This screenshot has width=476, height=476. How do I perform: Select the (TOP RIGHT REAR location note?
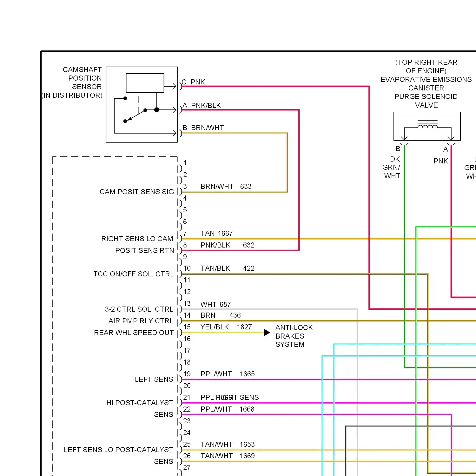[x=426, y=62]
